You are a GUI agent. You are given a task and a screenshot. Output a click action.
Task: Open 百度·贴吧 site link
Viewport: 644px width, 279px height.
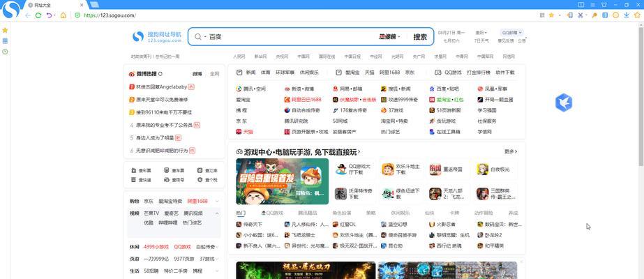444,89
